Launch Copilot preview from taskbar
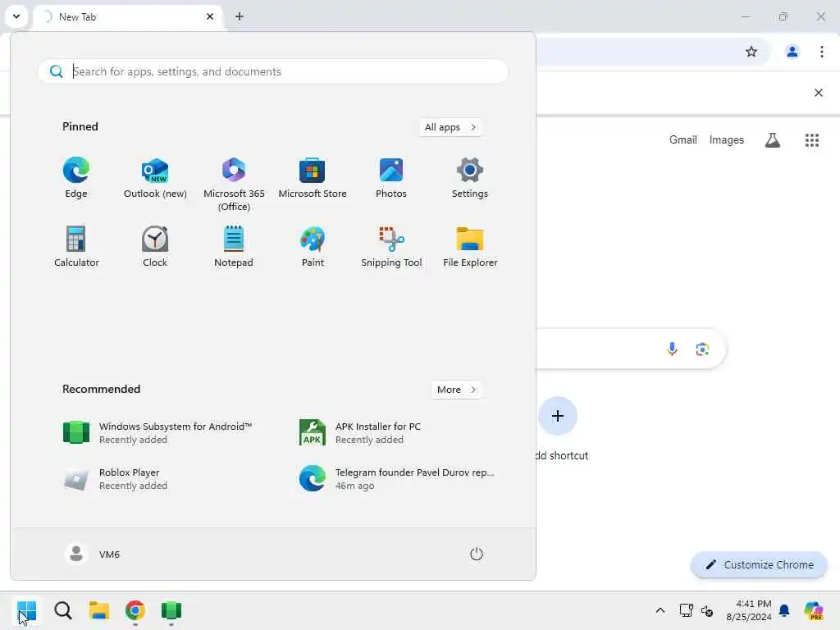 point(814,610)
